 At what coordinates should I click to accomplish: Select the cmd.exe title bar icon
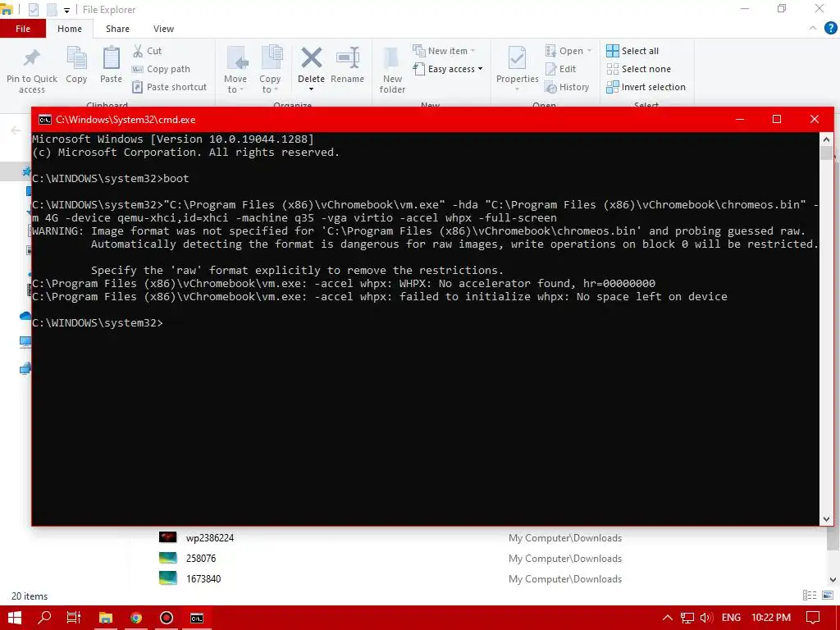tap(45, 120)
